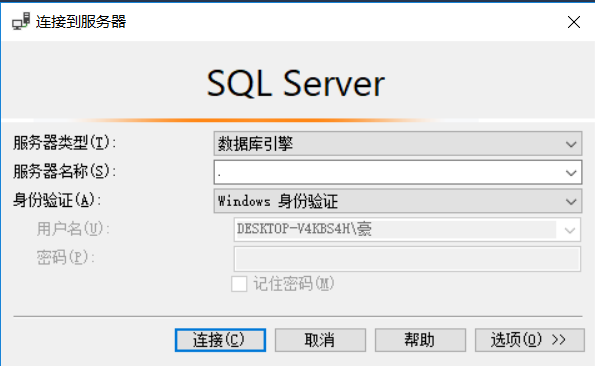The image size is (595, 366).
Task: Click the 密码 input field
Action: 407,259
